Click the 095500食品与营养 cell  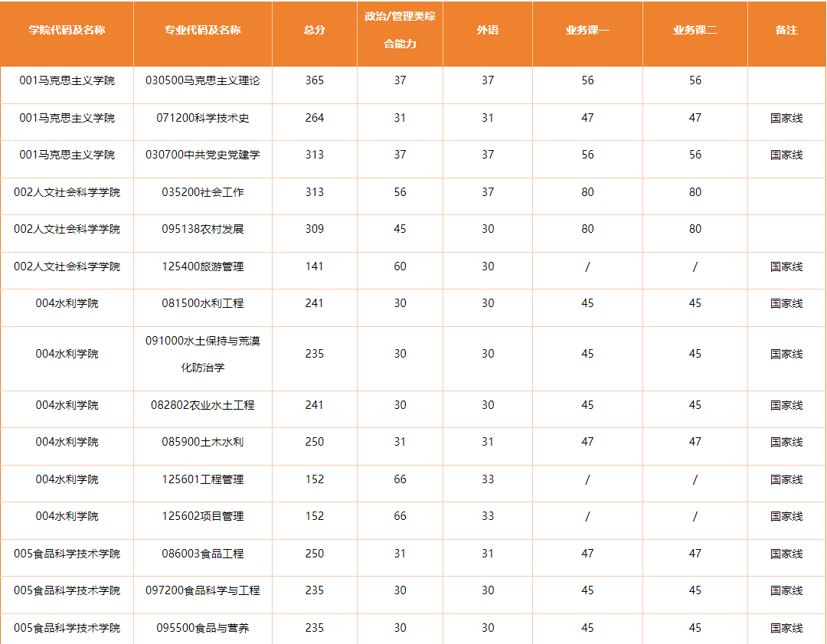(x=202, y=628)
